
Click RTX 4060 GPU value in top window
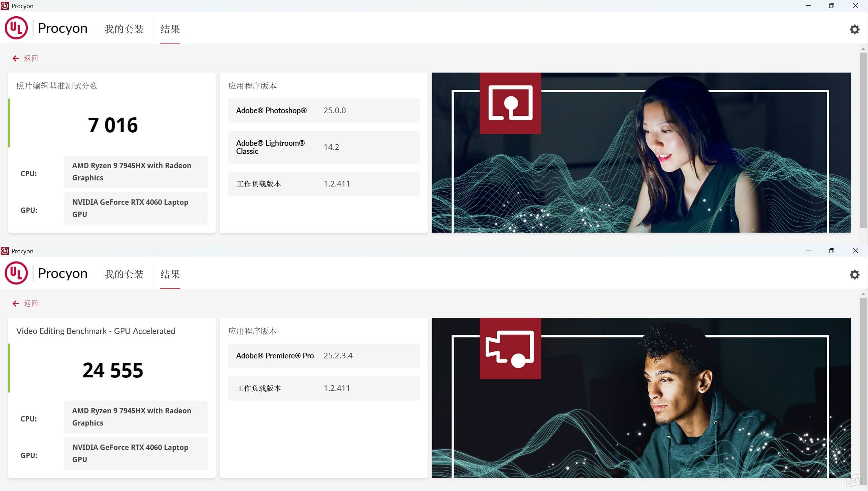(x=136, y=208)
